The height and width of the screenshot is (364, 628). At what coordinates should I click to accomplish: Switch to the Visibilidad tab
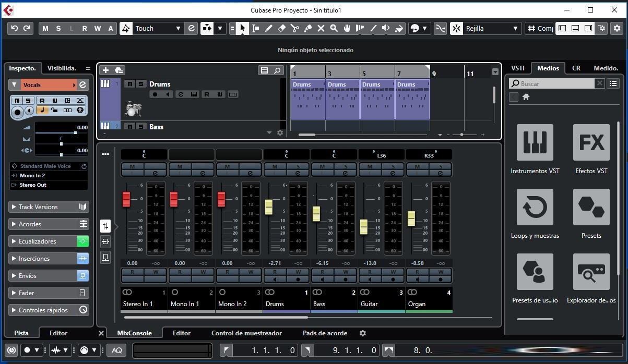pos(62,68)
